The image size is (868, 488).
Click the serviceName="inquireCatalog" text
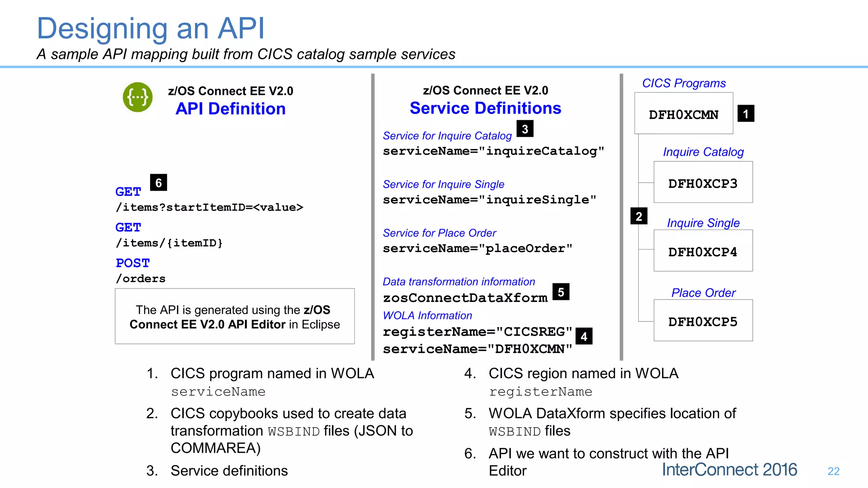493,151
